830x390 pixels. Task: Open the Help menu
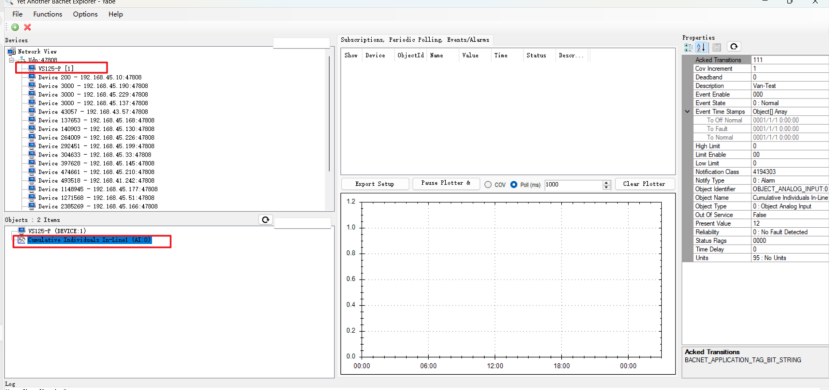coord(115,14)
